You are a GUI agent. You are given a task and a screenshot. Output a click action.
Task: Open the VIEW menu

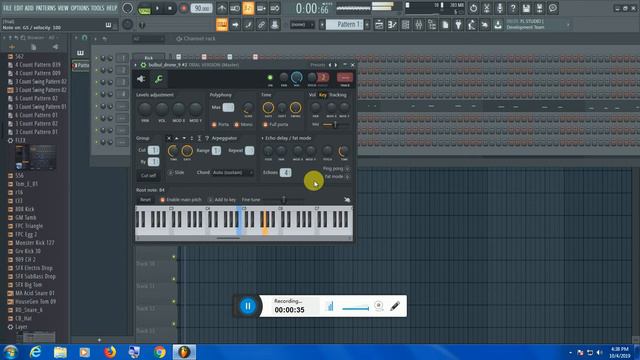63,8
